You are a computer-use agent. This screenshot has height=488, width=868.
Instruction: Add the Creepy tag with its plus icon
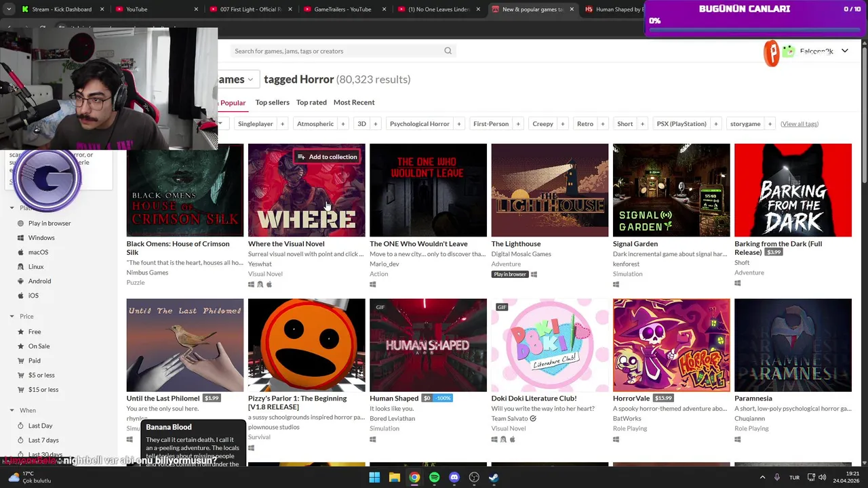(562, 124)
